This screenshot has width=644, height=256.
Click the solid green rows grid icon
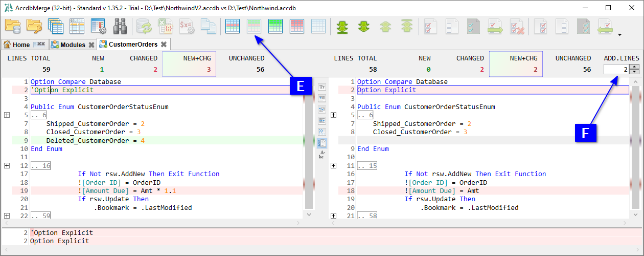tap(275, 26)
